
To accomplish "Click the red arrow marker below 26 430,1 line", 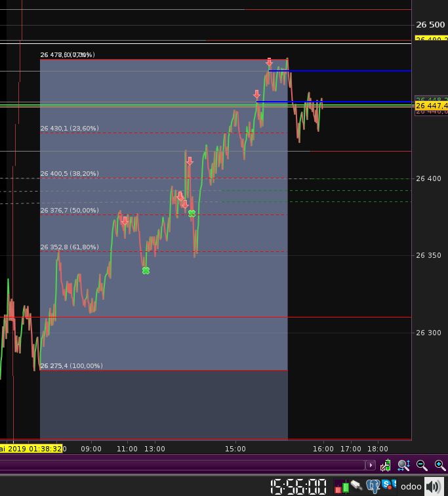I will tap(190, 161).
